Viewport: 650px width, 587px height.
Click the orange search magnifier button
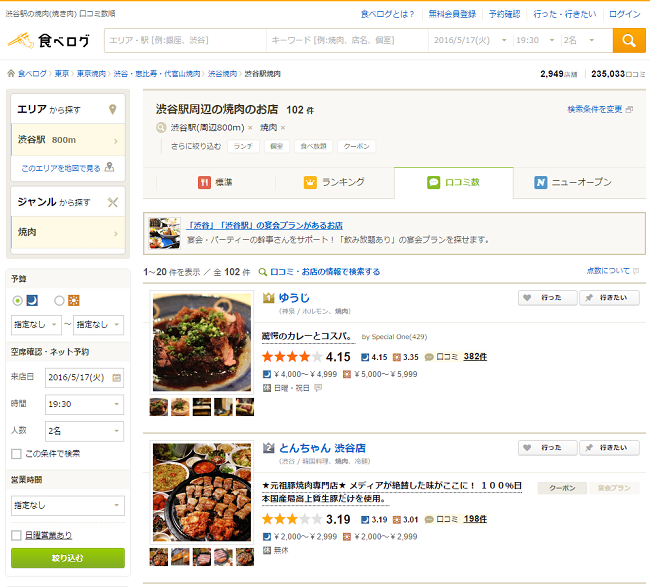[628, 40]
